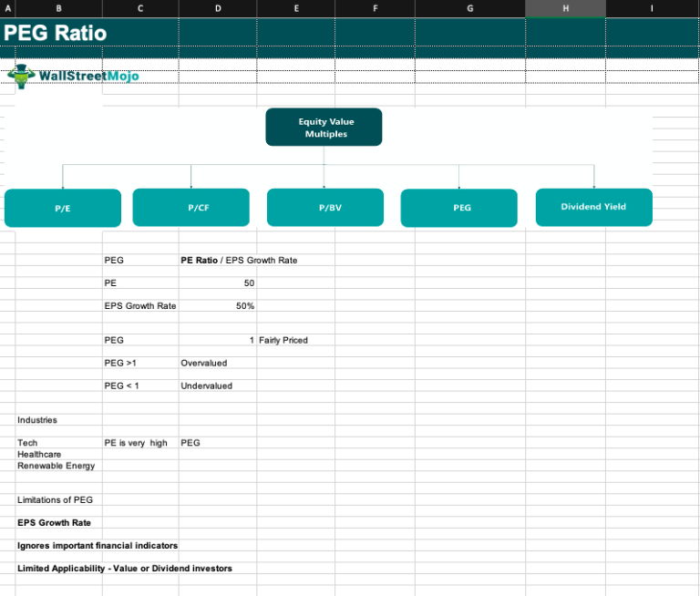Screen dimensions: 700x596
Task: Select the P/CF diagram box
Action: pos(191,208)
